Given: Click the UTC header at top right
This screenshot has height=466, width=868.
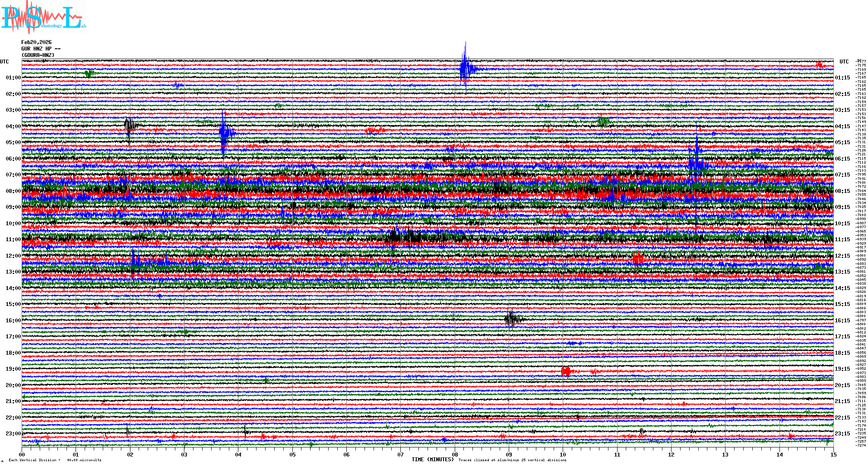Looking at the screenshot, I should (844, 62).
